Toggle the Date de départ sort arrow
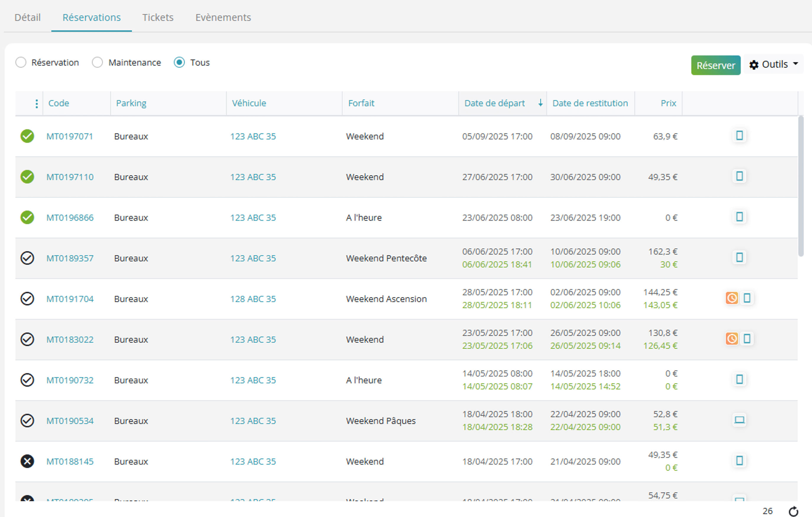 point(540,103)
